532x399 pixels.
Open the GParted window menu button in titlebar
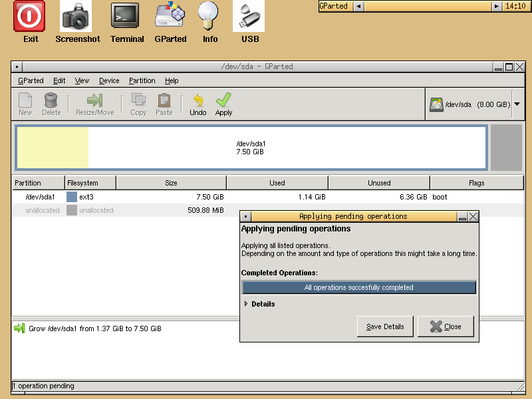click(x=17, y=67)
